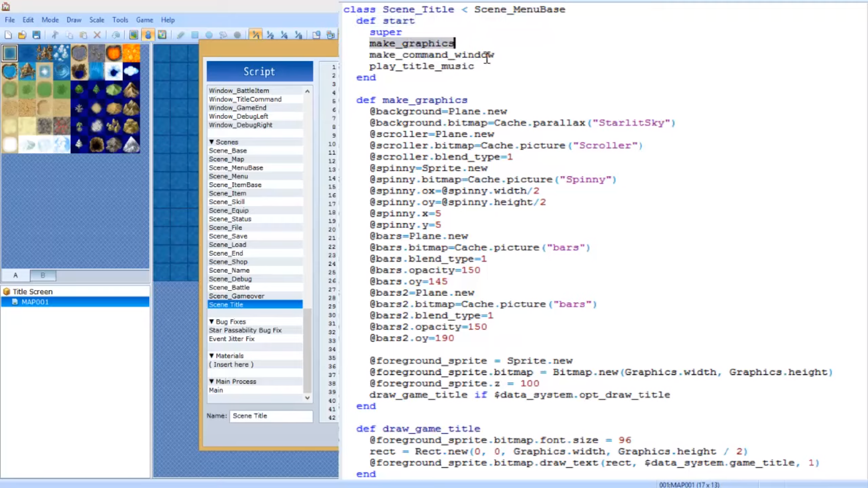Collapse the Scenes script group
The height and width of the screenshot is (488, 868).
coord(212,142)
